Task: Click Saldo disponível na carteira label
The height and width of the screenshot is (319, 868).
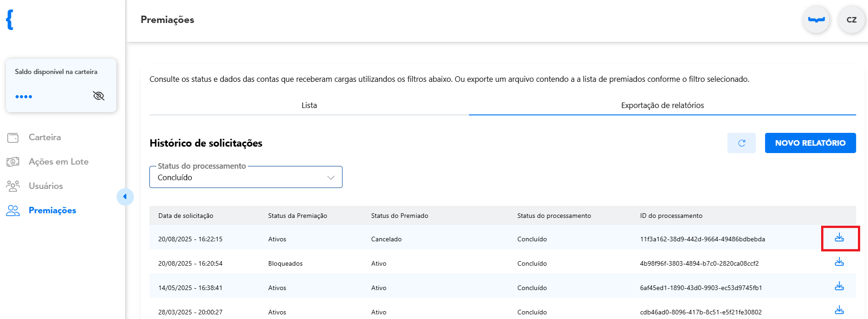Action: [x=56, y=72]
